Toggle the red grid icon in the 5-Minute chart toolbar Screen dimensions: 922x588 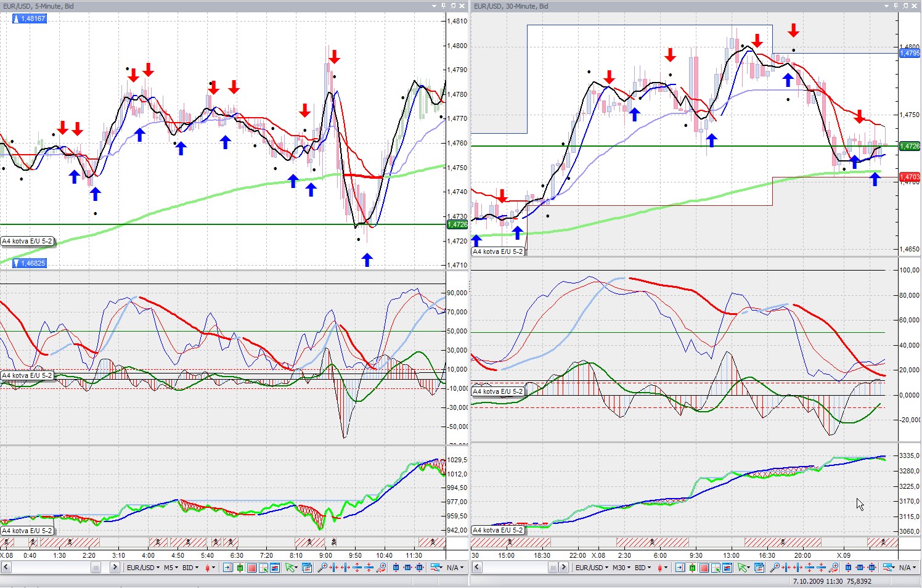pos(251,568)
